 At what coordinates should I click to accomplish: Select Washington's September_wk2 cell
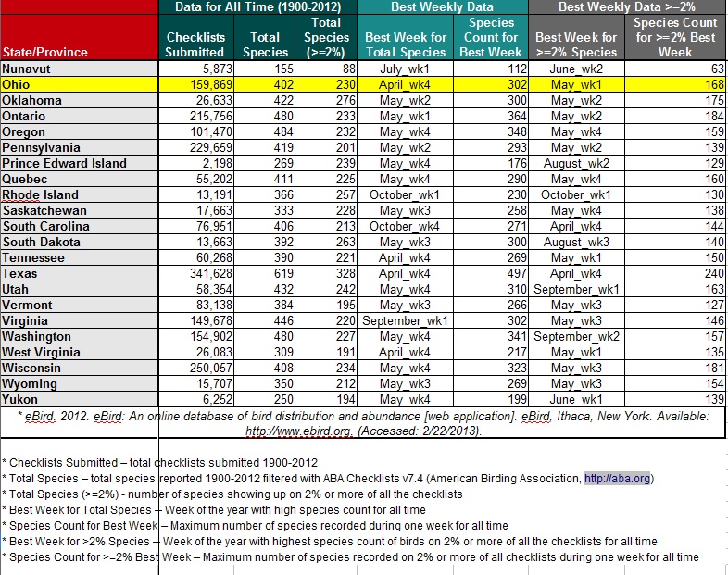point(576,337)
